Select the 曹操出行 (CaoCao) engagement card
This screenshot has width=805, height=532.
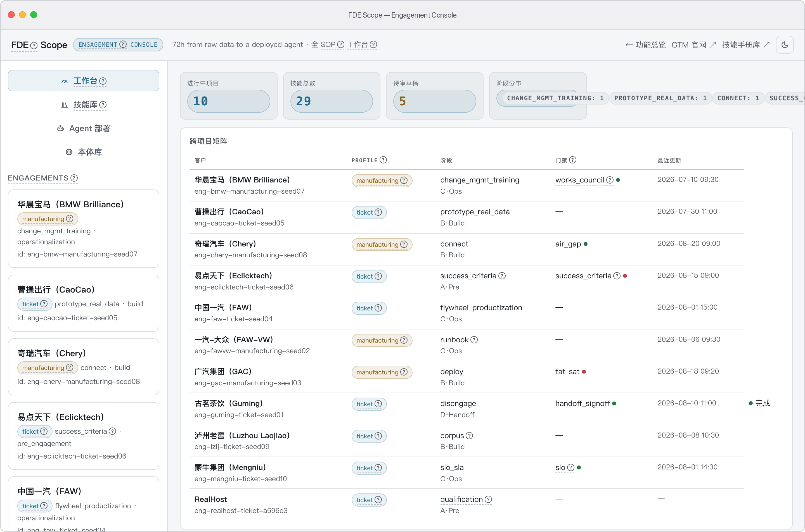[84, 303]
